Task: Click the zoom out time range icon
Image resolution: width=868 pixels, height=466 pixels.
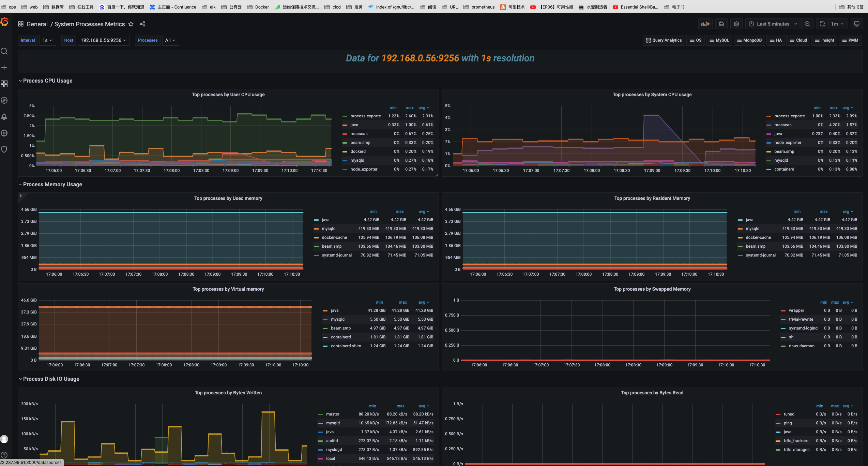Action: [x=807, y=24]
